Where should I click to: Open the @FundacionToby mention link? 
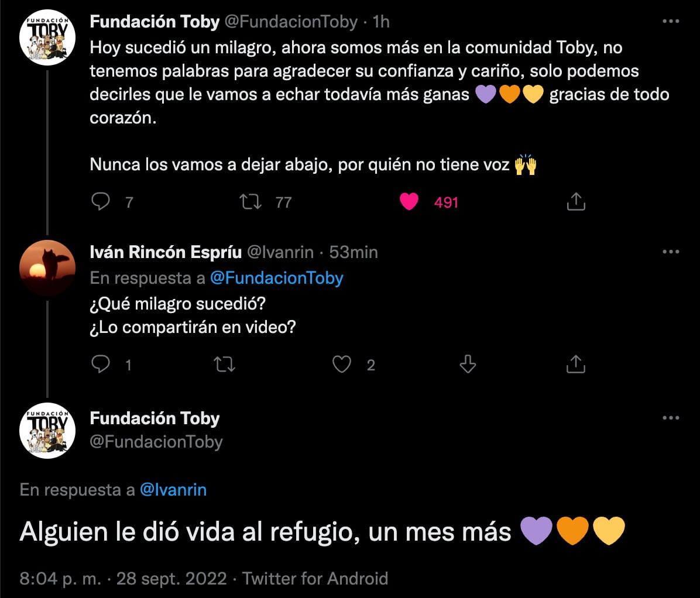pyautogui.click(x=277, y=278)
